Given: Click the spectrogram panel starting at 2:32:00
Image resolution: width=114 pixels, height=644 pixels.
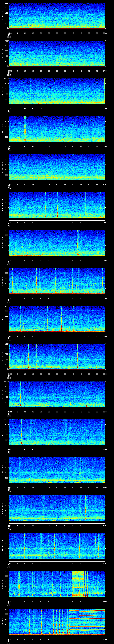Looking at the screenshot, I should point(57,281).
